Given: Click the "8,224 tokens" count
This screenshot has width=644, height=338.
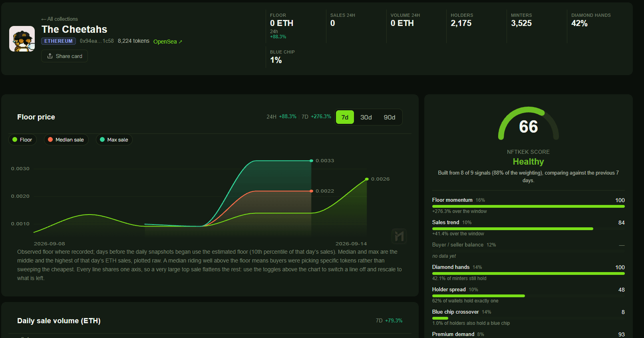Looking at the screenshot, I should [133, 41].
